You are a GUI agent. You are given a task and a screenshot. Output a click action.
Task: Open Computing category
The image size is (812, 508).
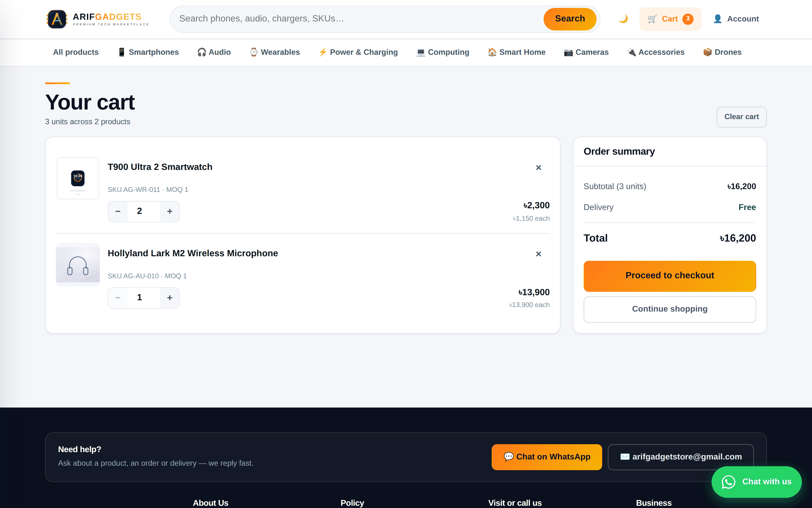pyautogui.click(x=443, y=52)
